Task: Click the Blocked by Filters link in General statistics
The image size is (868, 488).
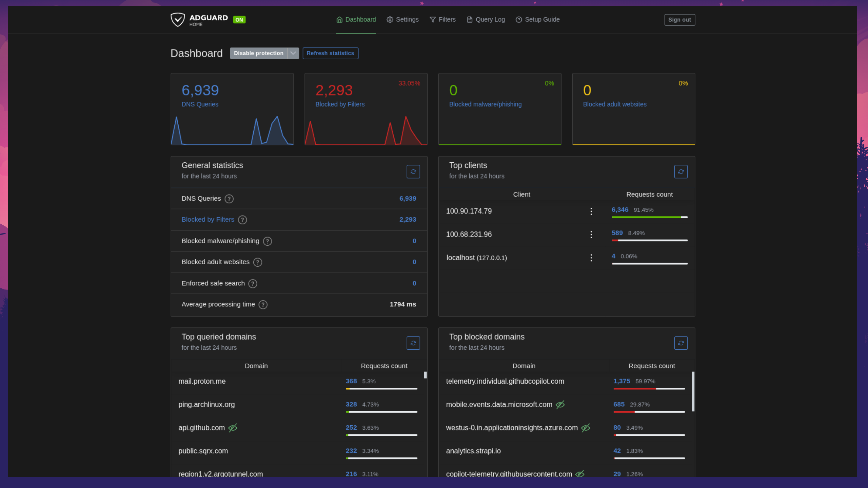Action: coord(208,220)
